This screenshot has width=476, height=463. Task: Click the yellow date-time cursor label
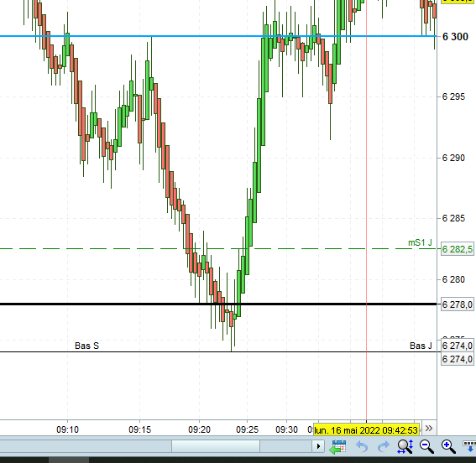[366, 430]
